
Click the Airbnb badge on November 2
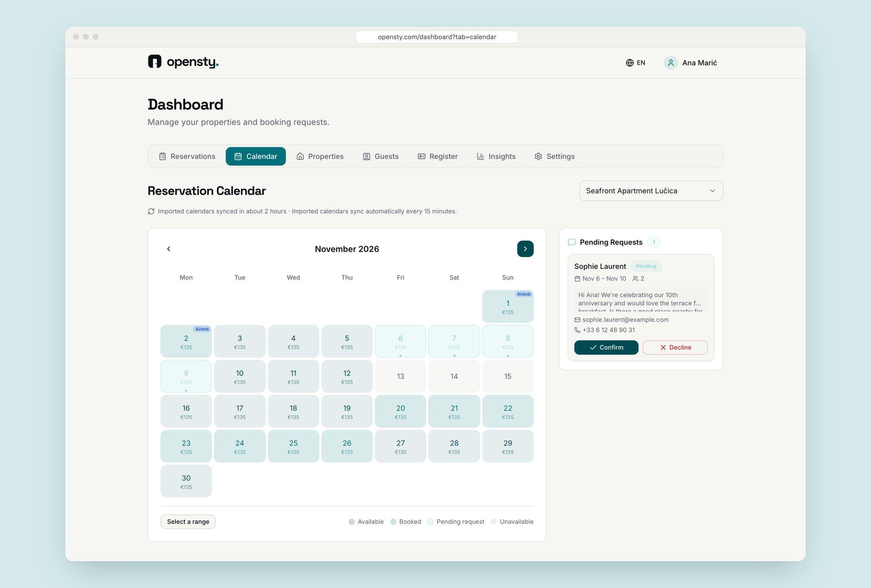click(x=202, y=329)
